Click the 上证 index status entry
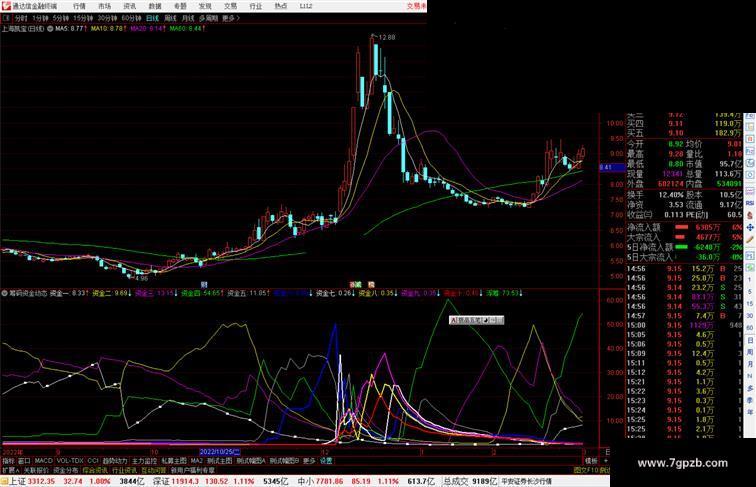 click(x=76, y=481)
